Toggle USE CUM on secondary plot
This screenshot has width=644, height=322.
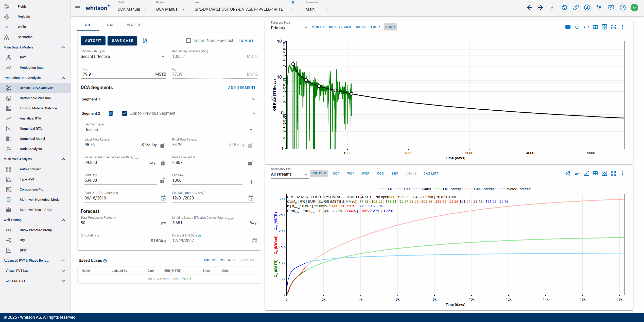319,173
